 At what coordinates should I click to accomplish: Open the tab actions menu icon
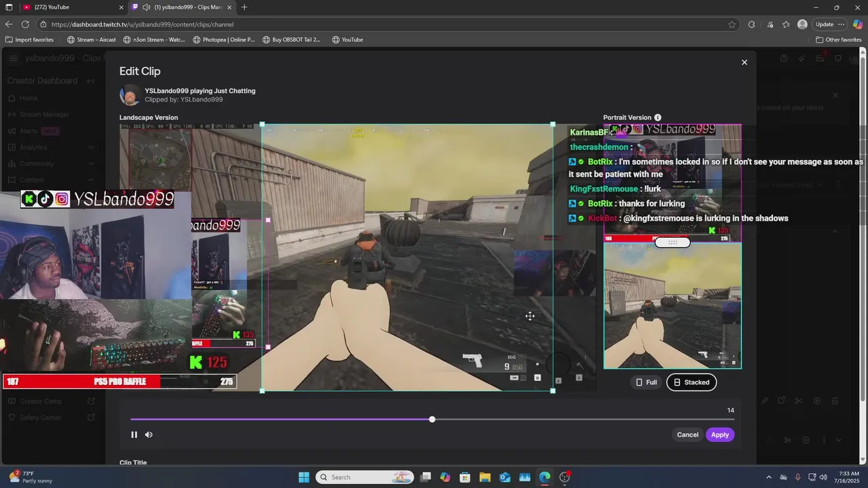point(9,7)
